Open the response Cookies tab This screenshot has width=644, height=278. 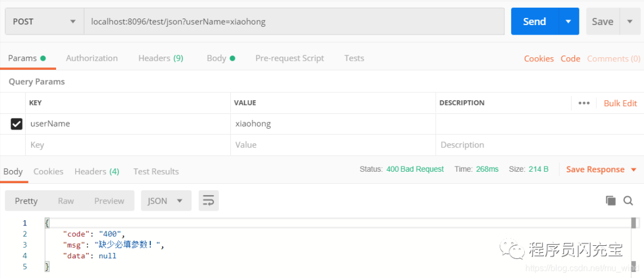click(x=48, y=172)
